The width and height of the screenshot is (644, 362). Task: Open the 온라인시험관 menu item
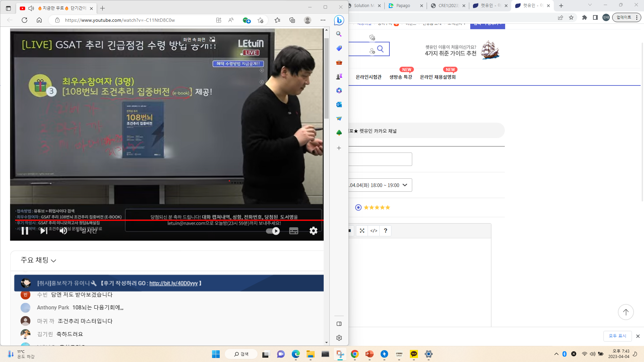368,77
